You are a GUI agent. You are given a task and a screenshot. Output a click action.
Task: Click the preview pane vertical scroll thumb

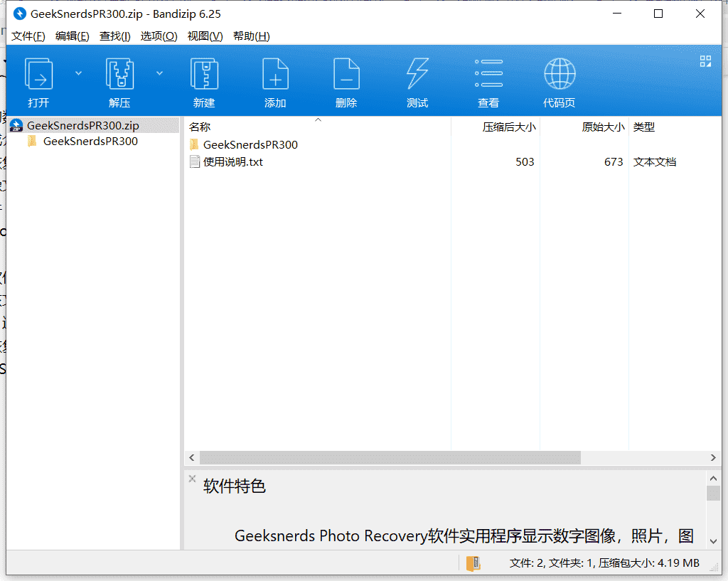coord(713,494)
